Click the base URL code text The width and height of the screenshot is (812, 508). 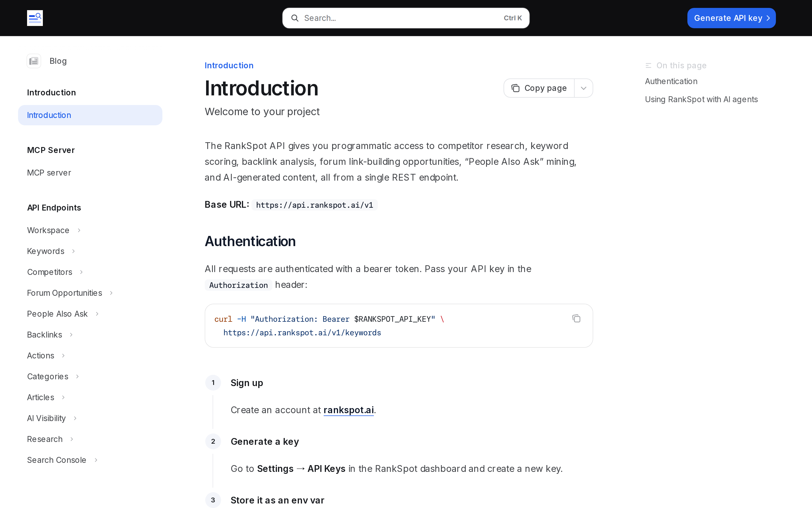[314, 205]
